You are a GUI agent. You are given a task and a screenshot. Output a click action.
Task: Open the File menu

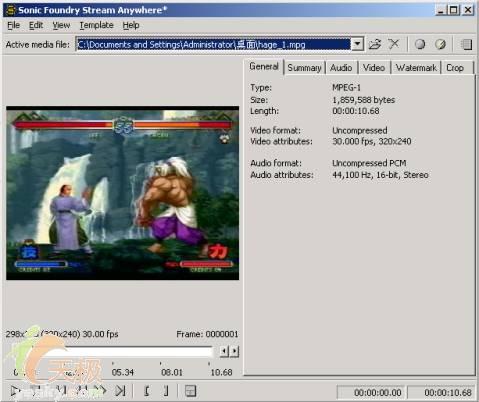click(14, 25)
